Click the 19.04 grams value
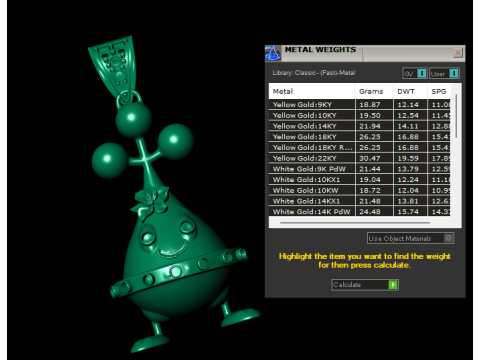This screenshot has height=360, width=480. 370,179
